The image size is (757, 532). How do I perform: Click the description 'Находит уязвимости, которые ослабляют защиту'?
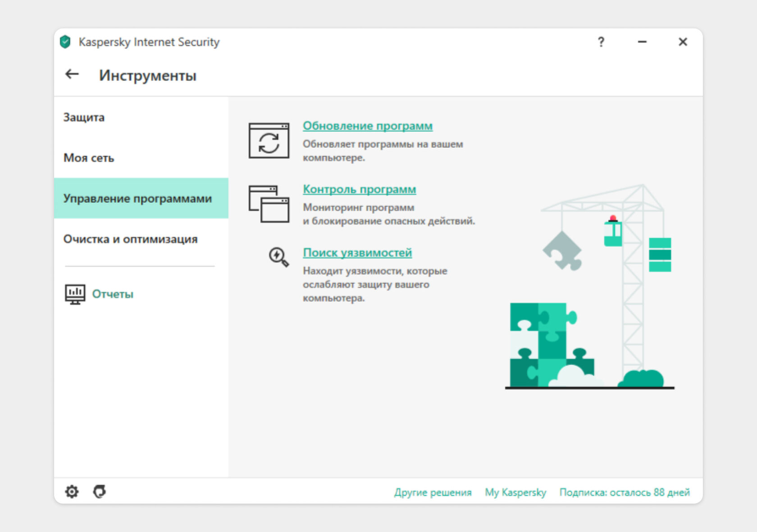[x=375, y=284]
